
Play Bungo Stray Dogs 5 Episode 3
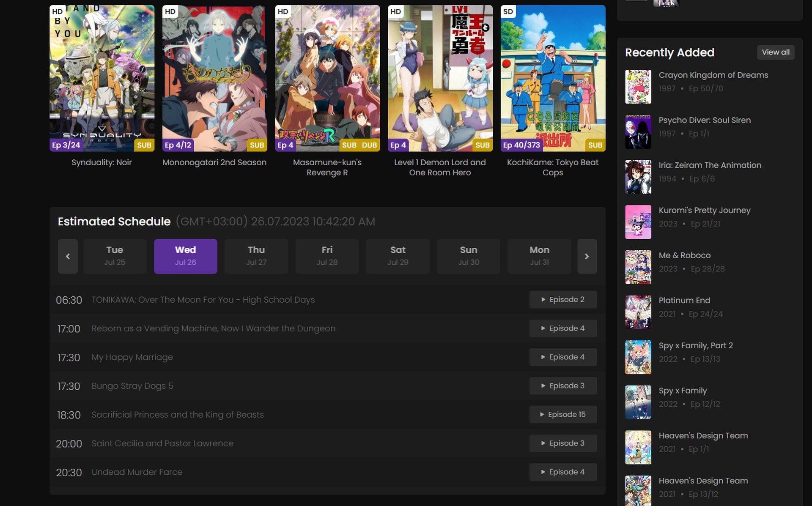coord(563,386)
